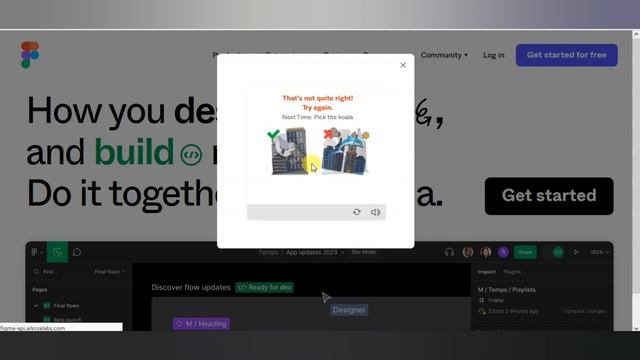Select the right captcha image with red X
Viewport: 640px width, 360px height.
[345, 151]
